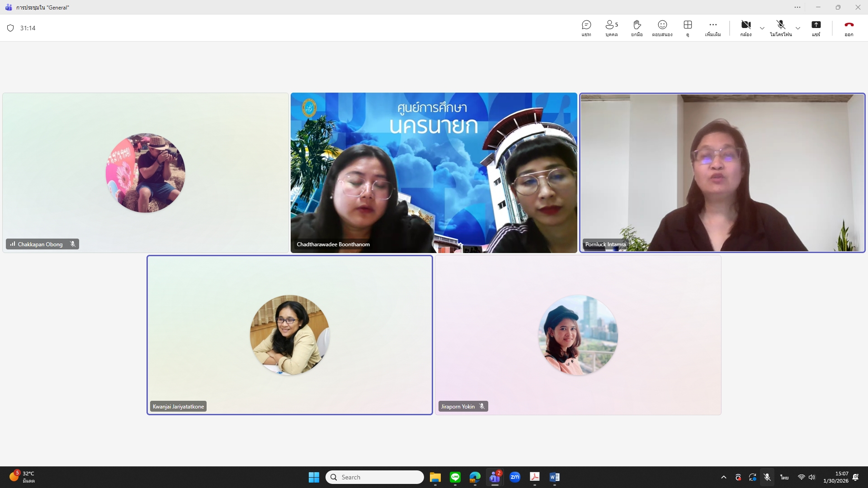Leave the meeting with red hangup button
868x488 pixels.
point(849,28)
